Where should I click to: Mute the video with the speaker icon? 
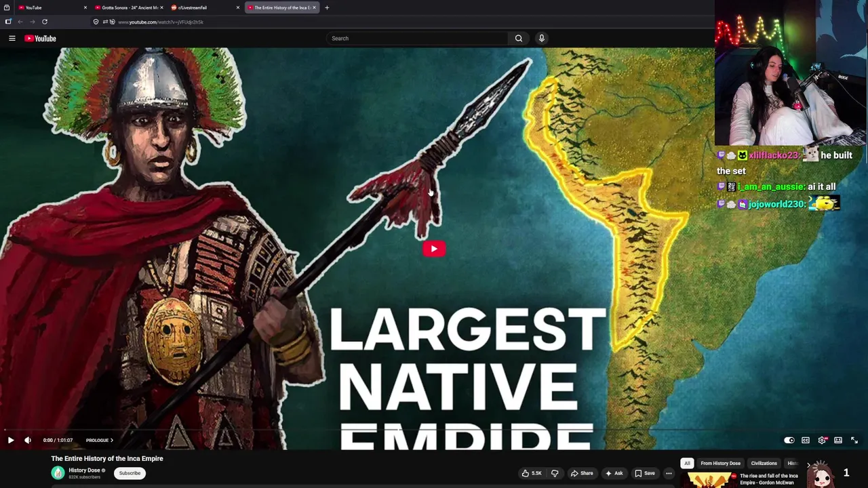coord(28,441)
